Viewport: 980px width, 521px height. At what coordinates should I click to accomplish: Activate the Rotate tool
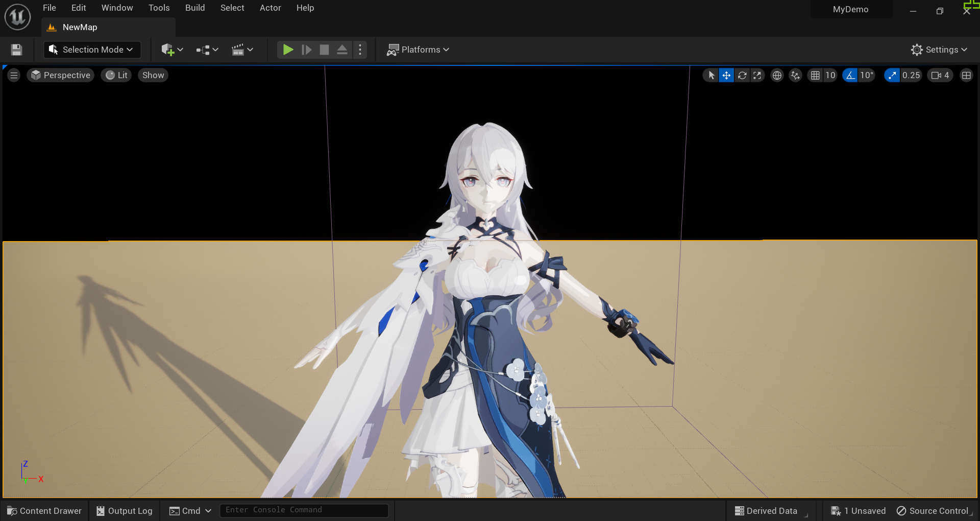(742, 75)
